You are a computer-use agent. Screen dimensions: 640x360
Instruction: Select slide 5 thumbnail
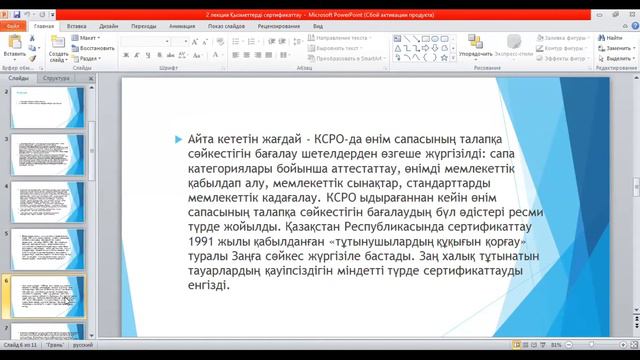coord(47,249)
